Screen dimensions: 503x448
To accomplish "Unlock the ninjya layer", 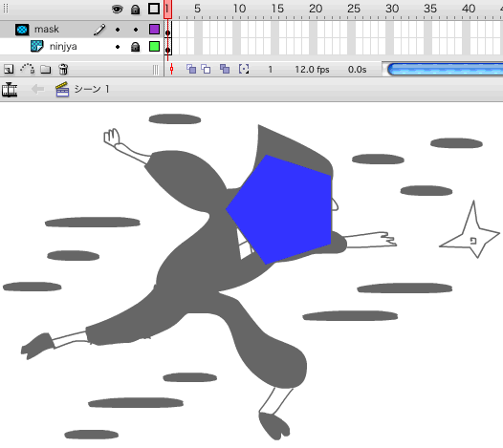I will point(135,47).
